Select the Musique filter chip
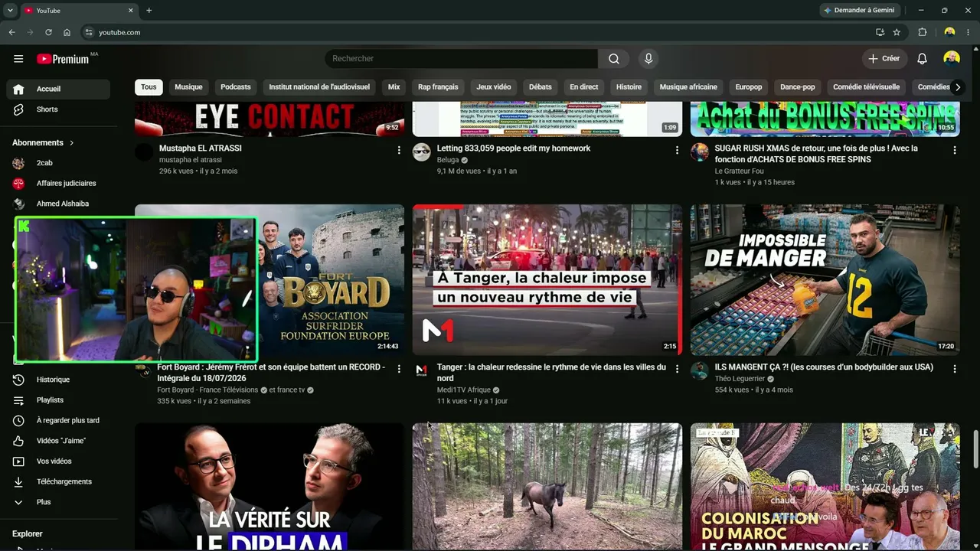The image size is (980, 551). click(x=188, y=87)
